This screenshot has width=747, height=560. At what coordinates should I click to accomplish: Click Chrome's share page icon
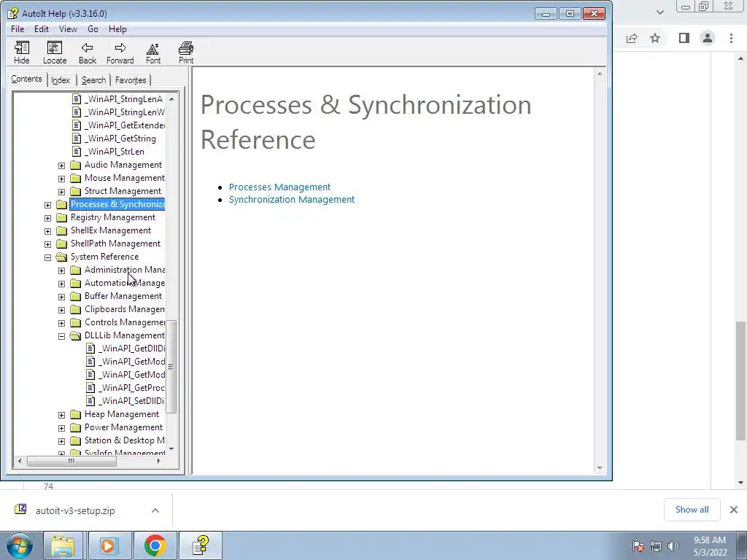pos(632,38)
